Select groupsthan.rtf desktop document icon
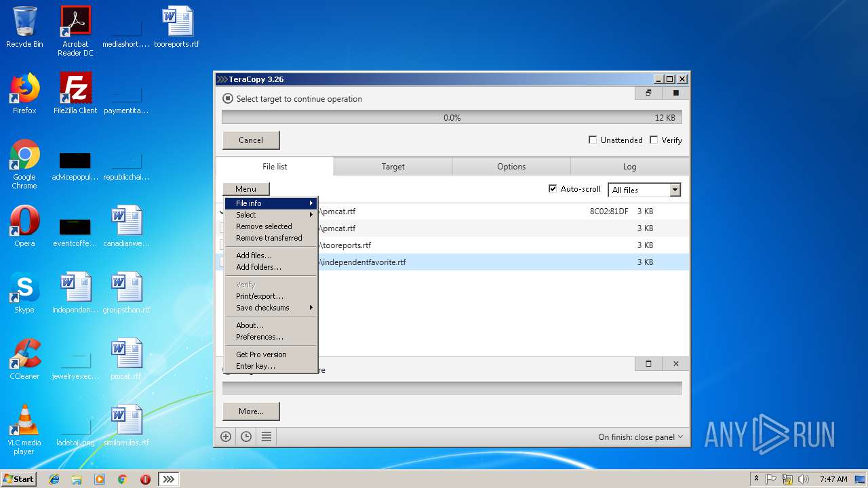The height and width of the screenshot is (488, 868). 126,293
